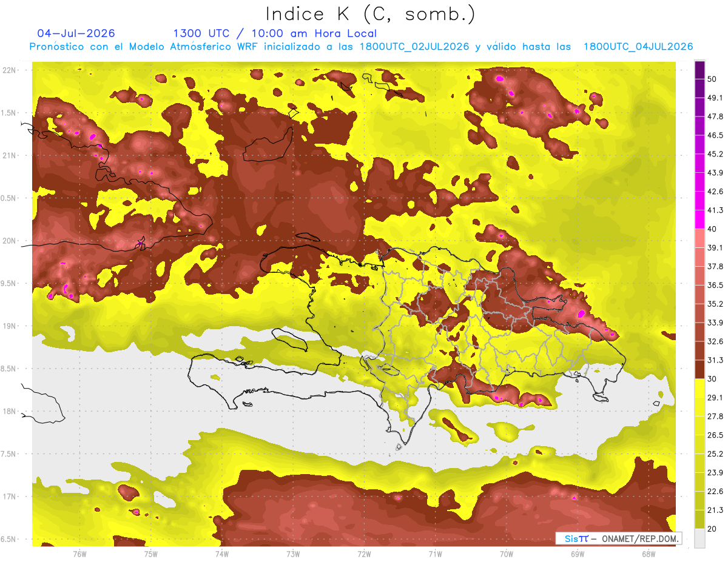Screen dimensions: 728x562
Task: Click the "36.5" color scale value
Action: [715, 285]
